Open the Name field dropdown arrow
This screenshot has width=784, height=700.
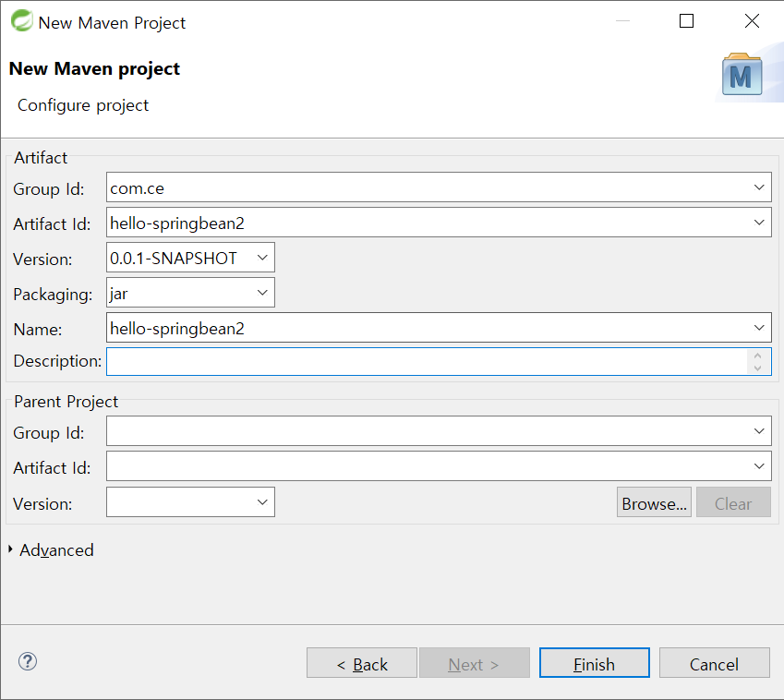(759, 328)
